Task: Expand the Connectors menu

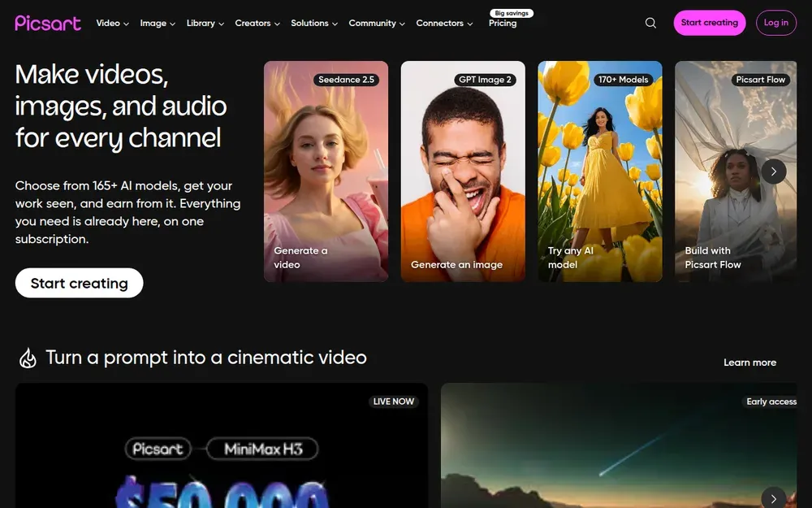Action: tap(444, 24)
